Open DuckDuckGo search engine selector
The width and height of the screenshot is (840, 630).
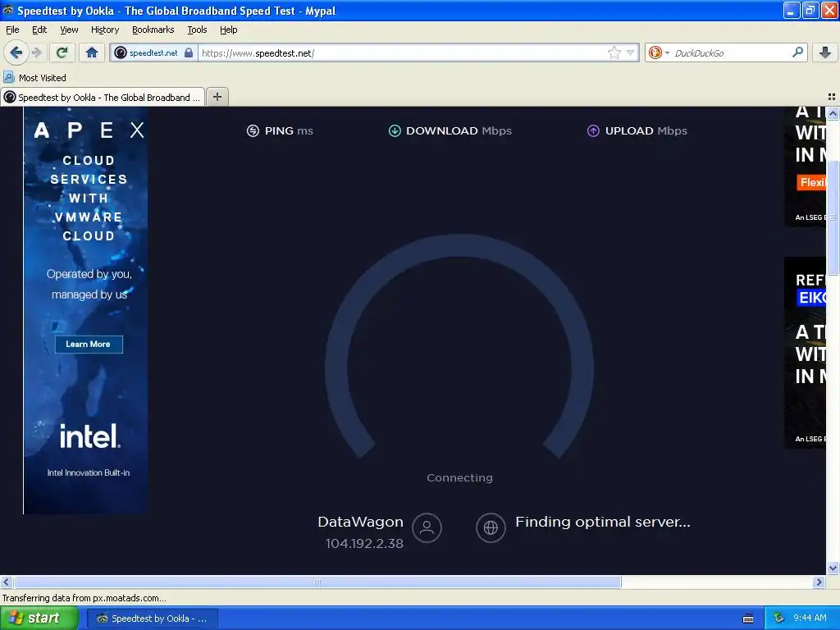[x=659, y=52]
